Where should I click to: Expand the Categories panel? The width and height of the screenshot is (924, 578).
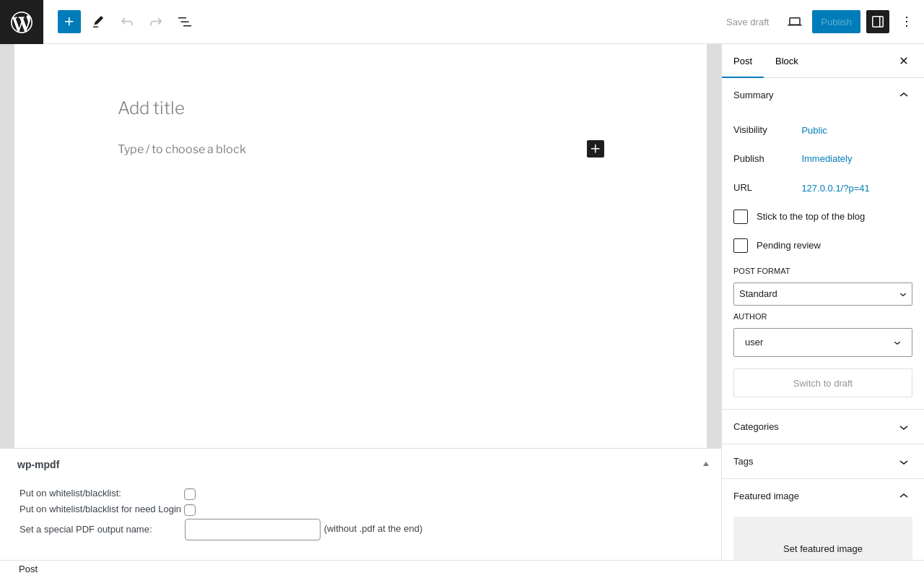(823, 427)
